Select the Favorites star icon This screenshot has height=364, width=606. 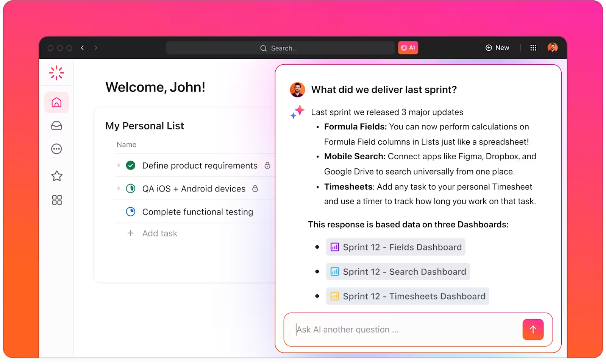56,176
